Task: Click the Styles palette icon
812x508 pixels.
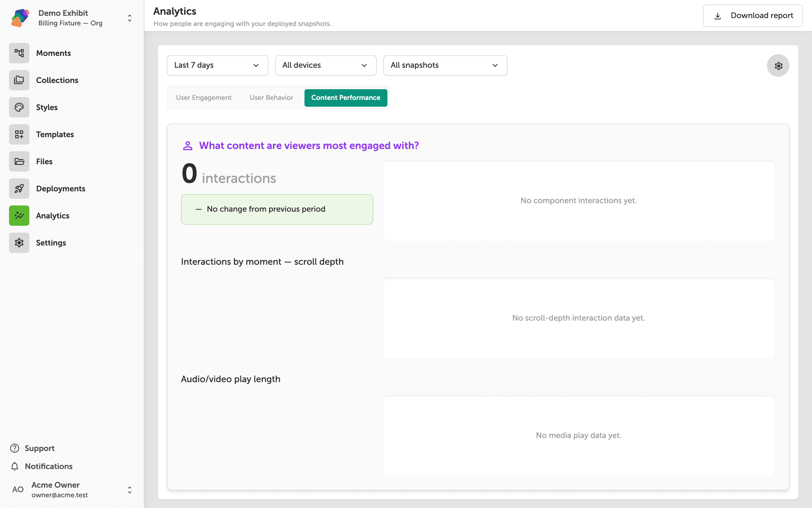Action: click(x=19, y=107)
